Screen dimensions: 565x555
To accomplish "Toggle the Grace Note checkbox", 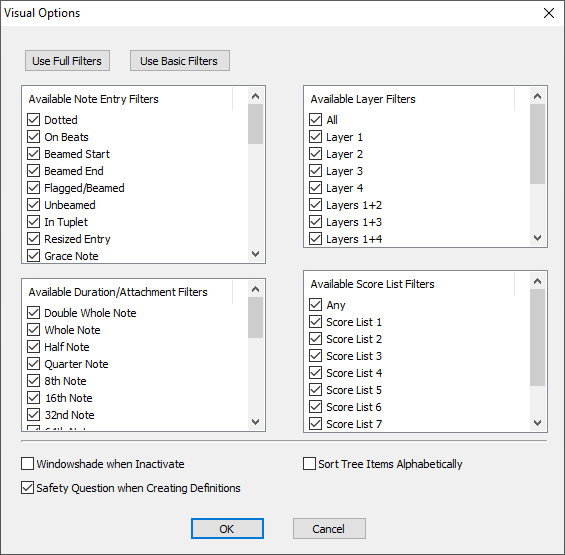I will click(x=34, y=256).
